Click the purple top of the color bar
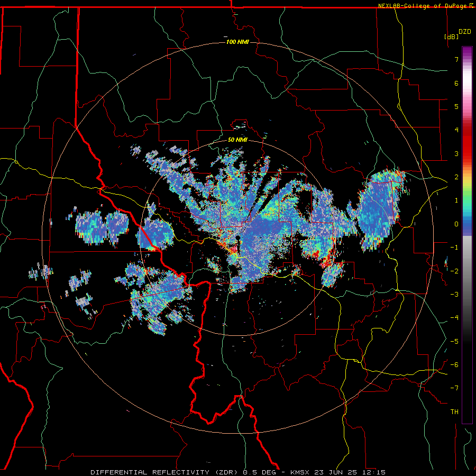This screenshot has height=476, width=476. coord(467,52)
